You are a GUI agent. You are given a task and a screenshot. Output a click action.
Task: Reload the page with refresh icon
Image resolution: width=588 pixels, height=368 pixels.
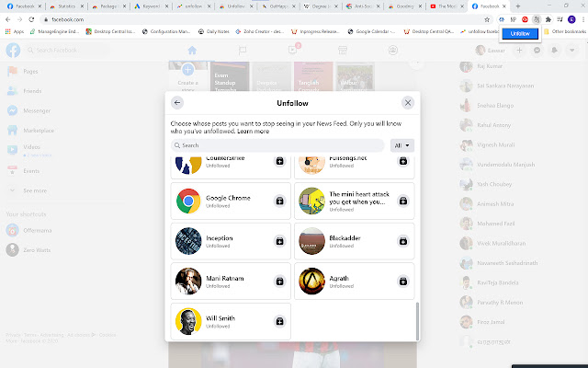pos(31,19)
